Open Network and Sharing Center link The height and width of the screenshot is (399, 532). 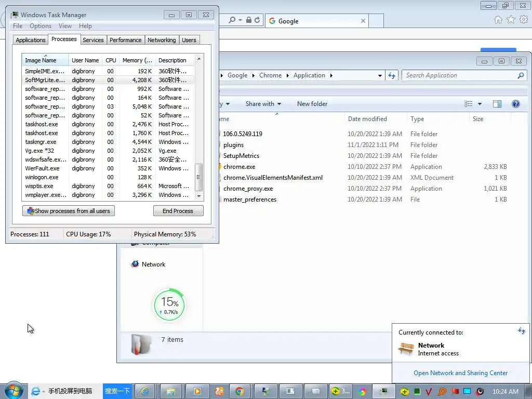(x=460, y=373)
